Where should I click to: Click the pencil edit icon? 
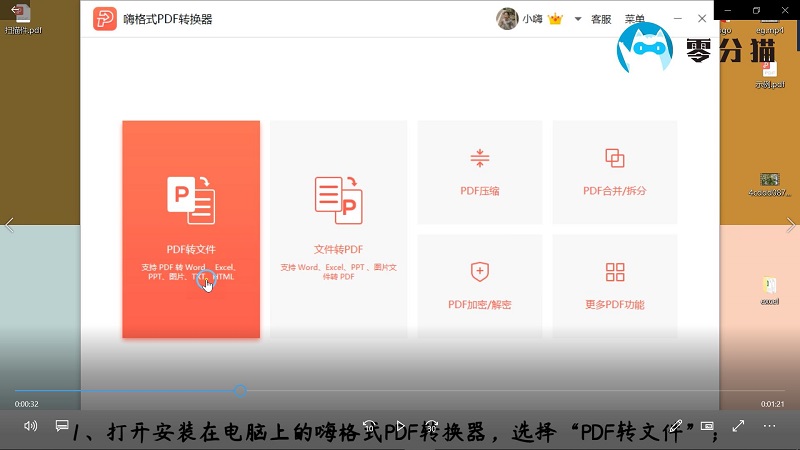click(676, 426)
